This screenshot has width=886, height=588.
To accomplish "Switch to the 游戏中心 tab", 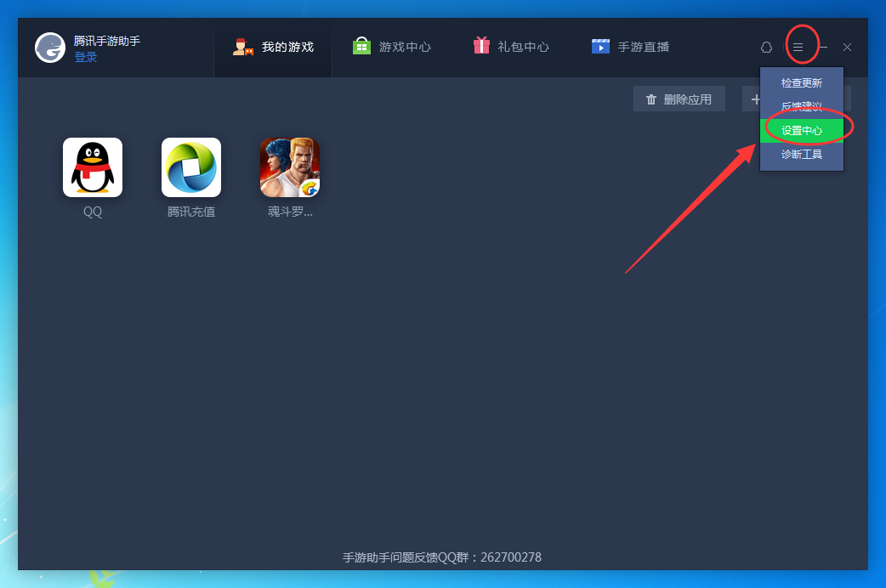I will click(x=393, y=47).
